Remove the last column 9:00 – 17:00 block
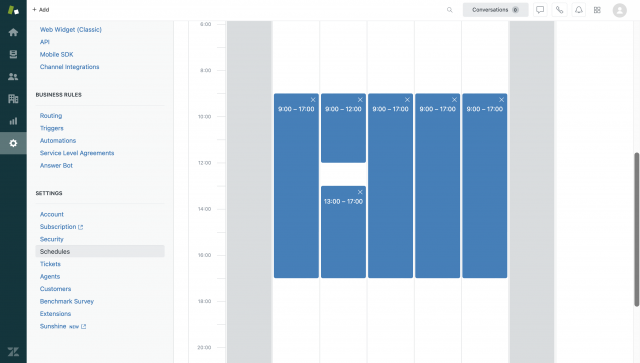This screenshot has height=363, width=640. tap(502, 100)
